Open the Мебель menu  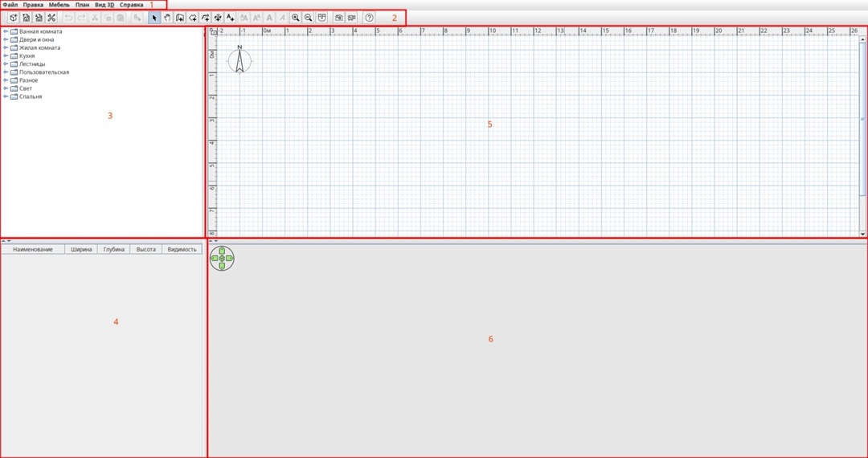(59, 5)
